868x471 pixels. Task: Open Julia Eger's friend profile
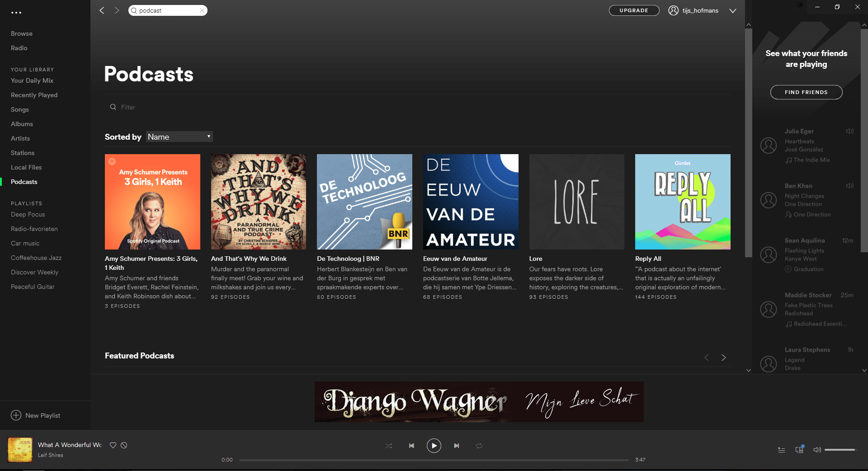(x=799, y=131)
